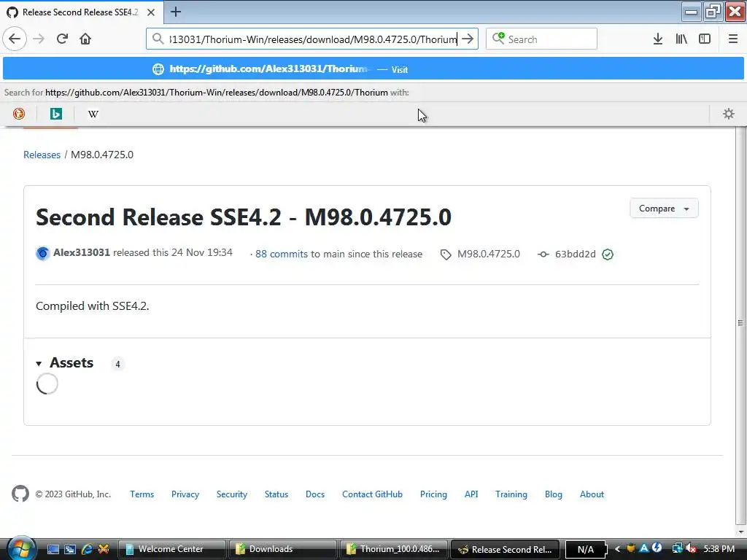Viewport: 747px width, 560px height.
Task: Open the About footer link
Action: (592, 494)
